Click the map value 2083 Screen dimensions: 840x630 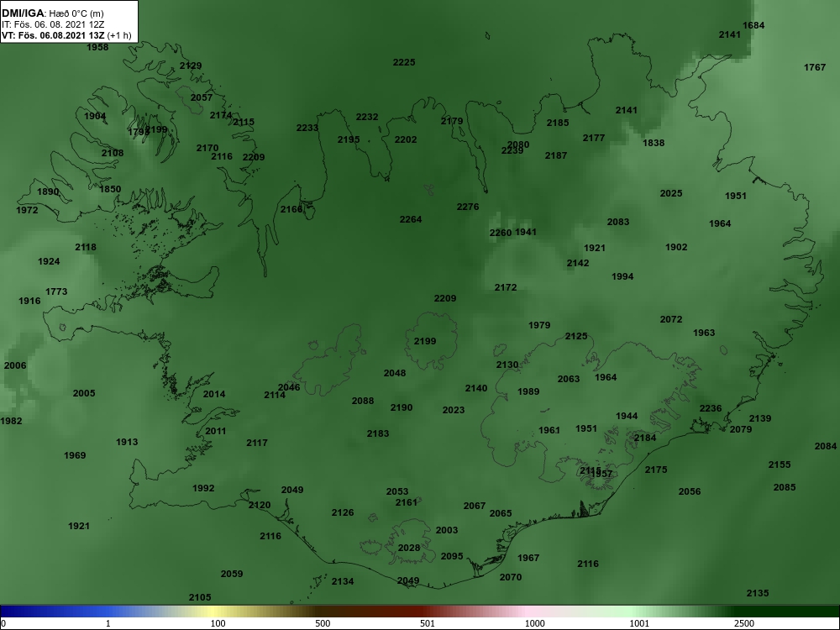[x=618, y=222]
